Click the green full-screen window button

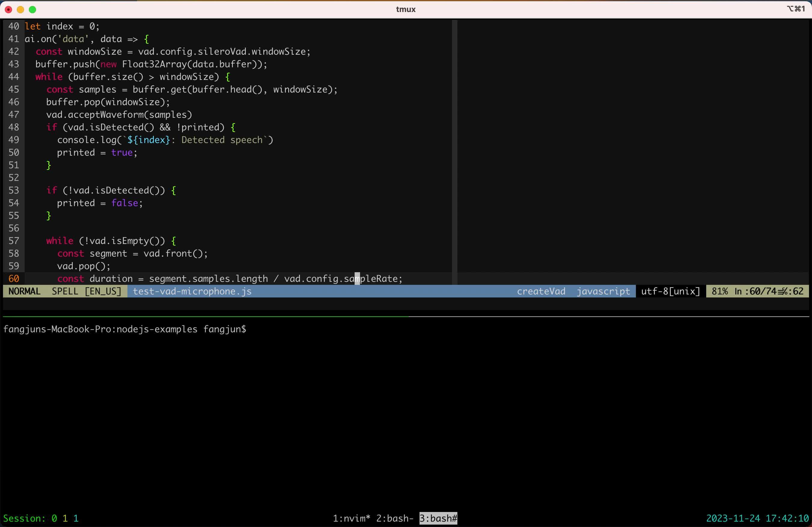[32, 10]
